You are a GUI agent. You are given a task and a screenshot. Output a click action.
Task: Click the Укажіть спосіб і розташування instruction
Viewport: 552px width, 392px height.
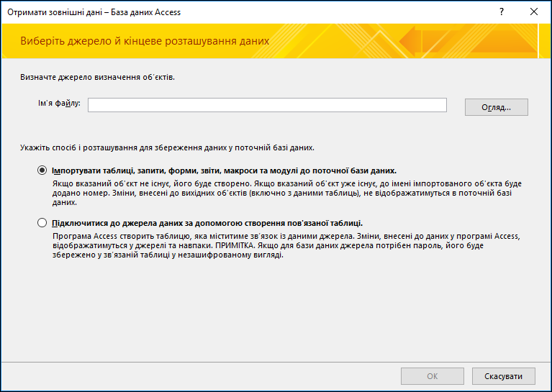click(167, 147)
